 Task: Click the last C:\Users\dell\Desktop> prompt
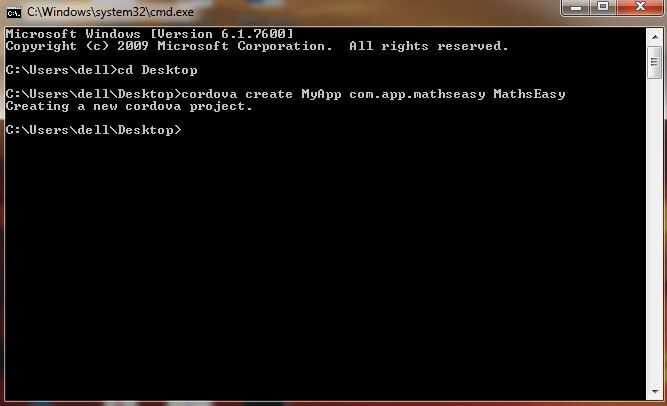(x=93, y=130)
